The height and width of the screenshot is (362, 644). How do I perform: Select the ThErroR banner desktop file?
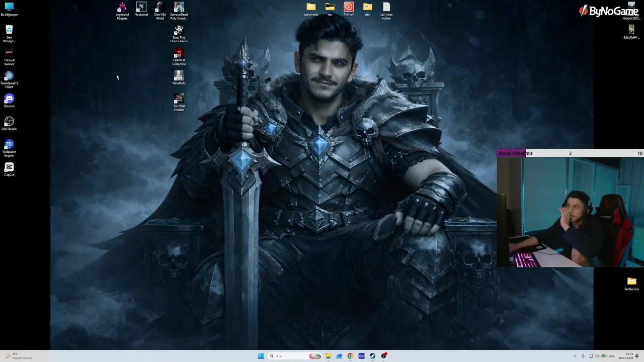pyautogui.click(x=9, y=56)
